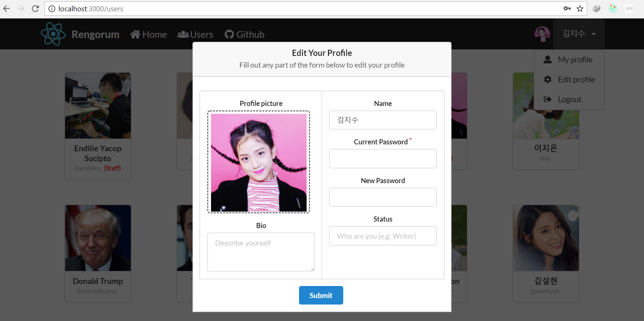This screenshot has width=644, height=321.
Task: Click the 김설현 name text
Action: [546, 281]
